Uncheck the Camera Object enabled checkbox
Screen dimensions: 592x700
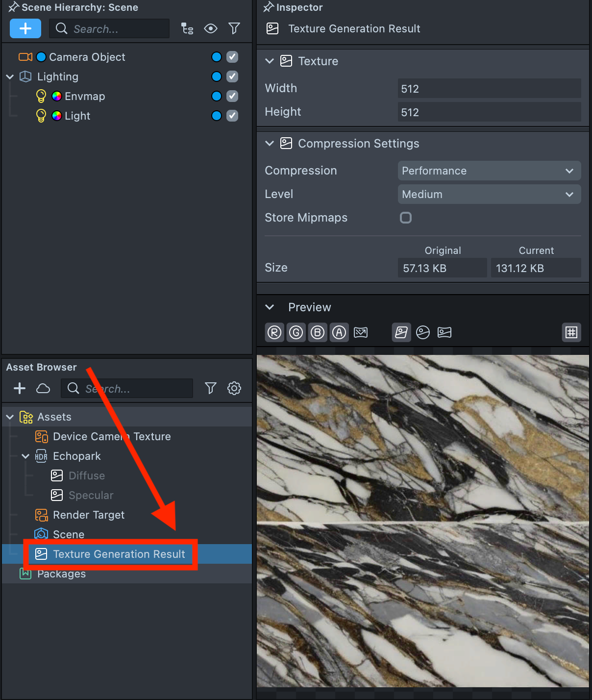[x=232, y=57]
